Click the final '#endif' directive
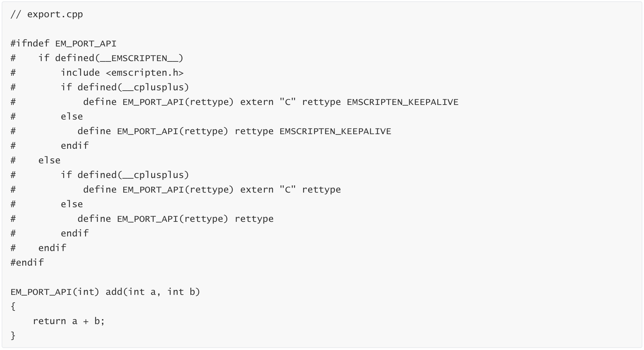This screenshot has height=350, width=644. tap(27, 263)
